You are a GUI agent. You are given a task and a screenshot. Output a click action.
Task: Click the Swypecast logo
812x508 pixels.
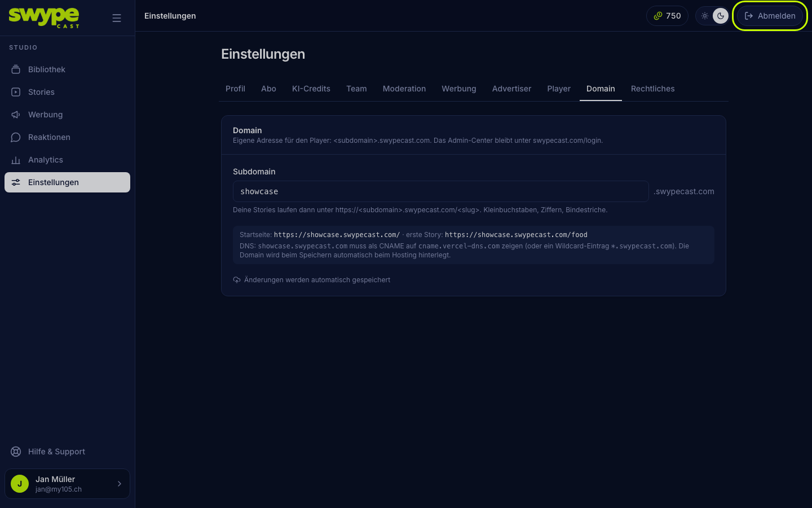[x=44, y=17]
